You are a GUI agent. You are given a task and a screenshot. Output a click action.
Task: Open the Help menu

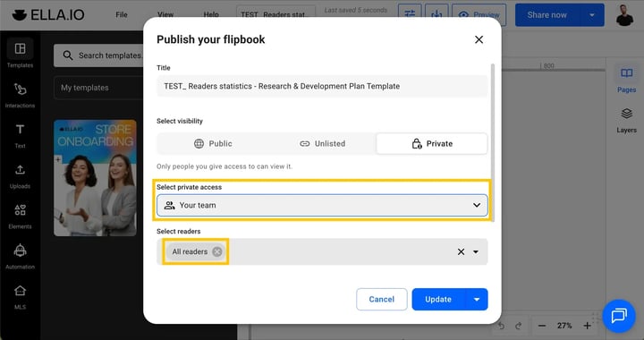click(x=211, y=15)
